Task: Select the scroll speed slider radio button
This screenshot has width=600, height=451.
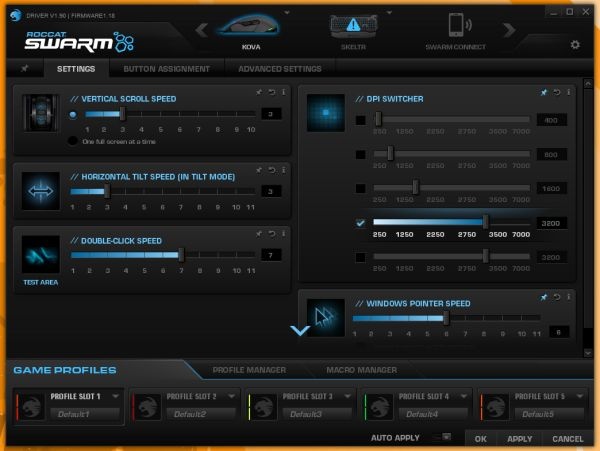Action: 73,114
